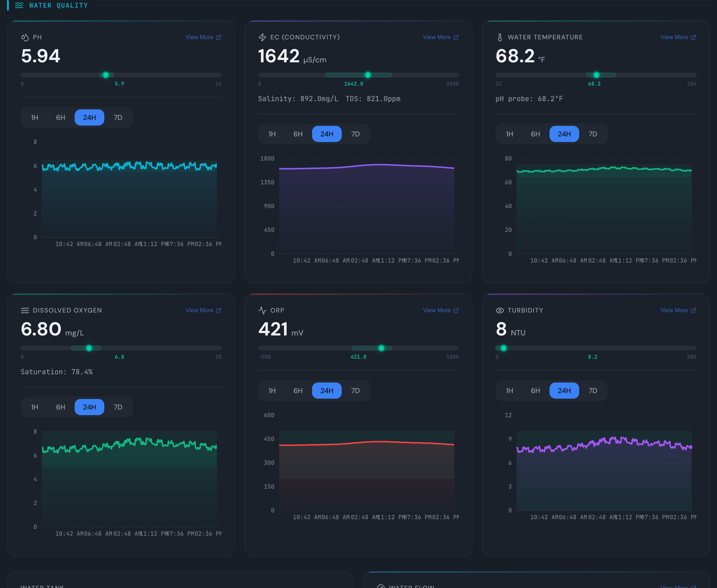Select 6H range on the EC chart
This screenshot has height=588, width=717.
point(298,134)
